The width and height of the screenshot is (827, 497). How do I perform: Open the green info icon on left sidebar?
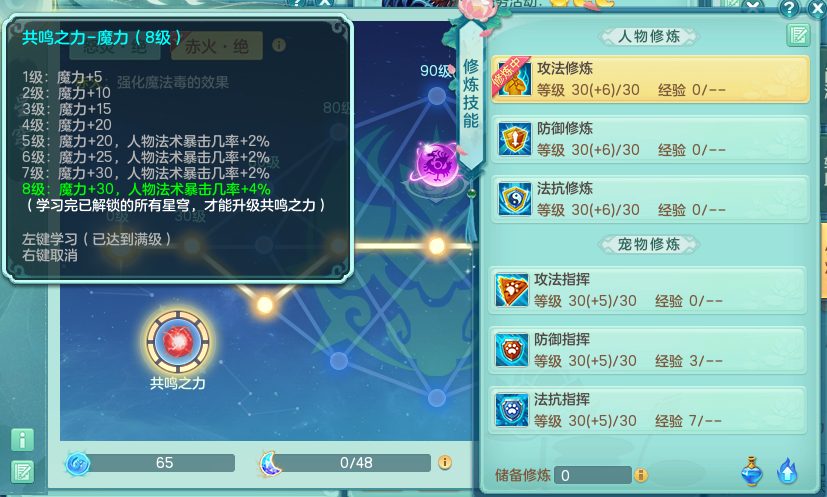(22, 440)
